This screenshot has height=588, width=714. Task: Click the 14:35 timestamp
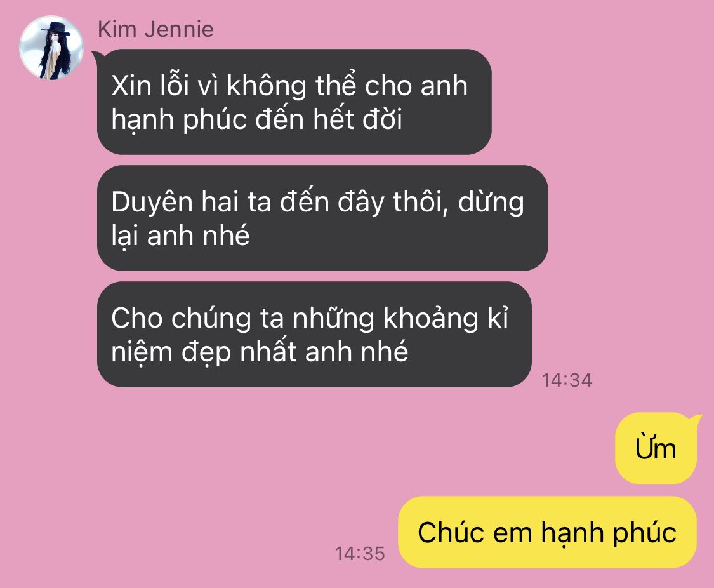pyautogui.click(x=360, y=553)
